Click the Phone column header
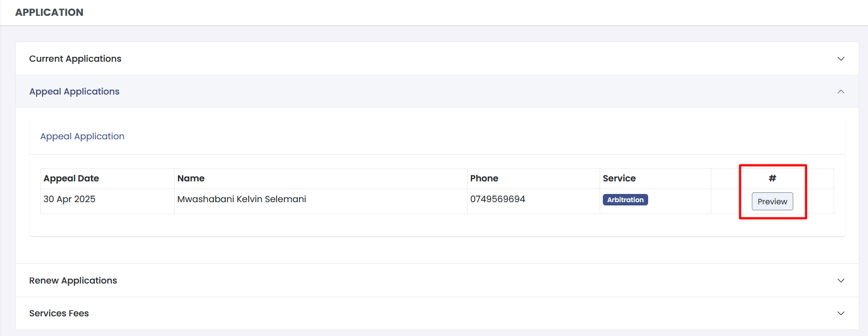 (x=484, y=179)
